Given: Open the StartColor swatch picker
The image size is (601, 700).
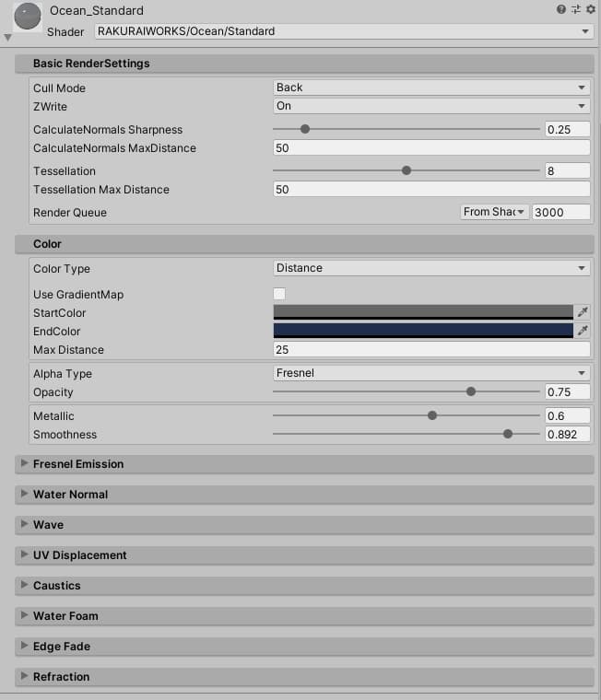Looking at the screenshot, I should coord(423,312).
